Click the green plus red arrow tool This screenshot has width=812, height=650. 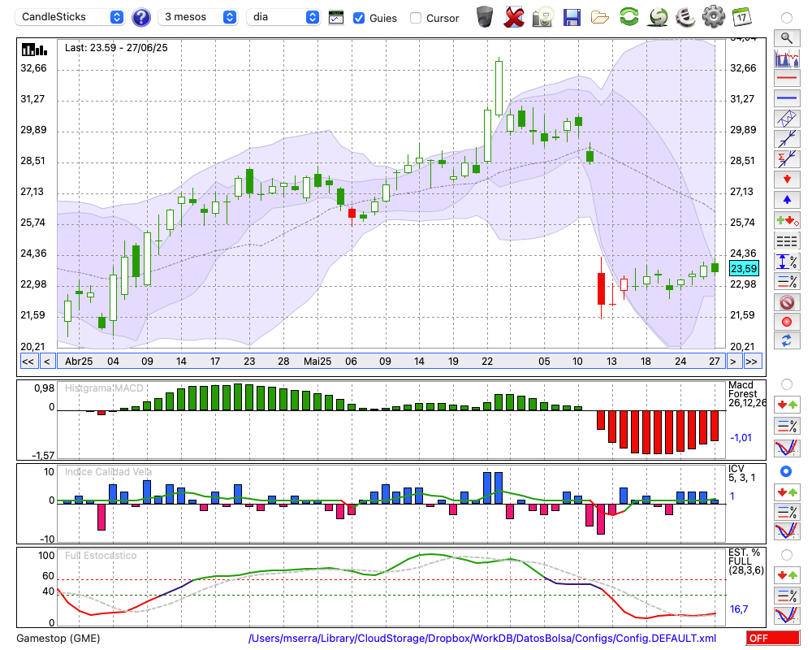(787, 220)
